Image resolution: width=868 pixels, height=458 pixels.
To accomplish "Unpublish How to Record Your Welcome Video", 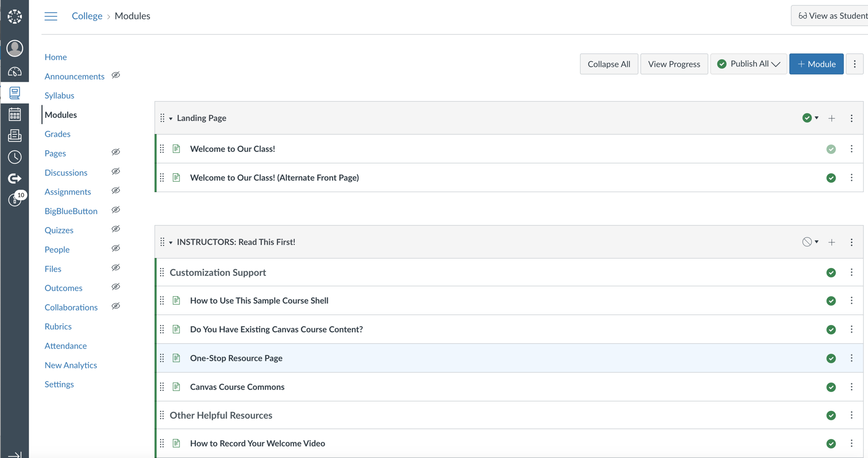I will click(x=831, y=444).
